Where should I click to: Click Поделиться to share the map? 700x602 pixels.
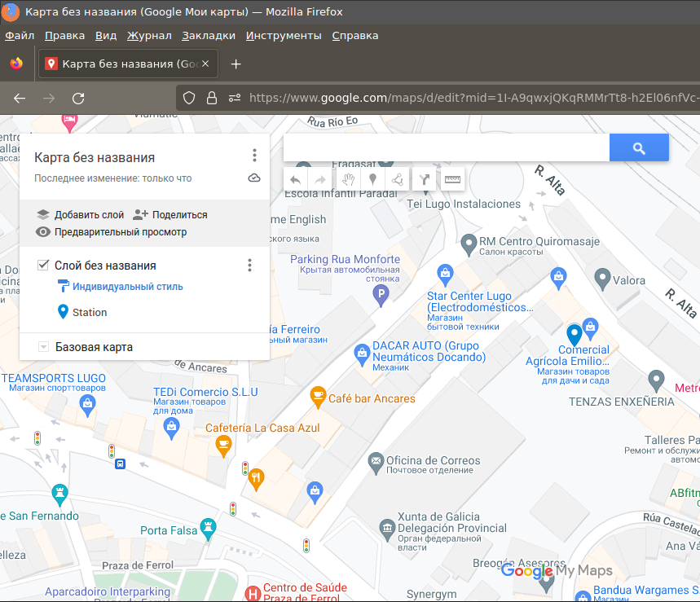coord(170,214)
